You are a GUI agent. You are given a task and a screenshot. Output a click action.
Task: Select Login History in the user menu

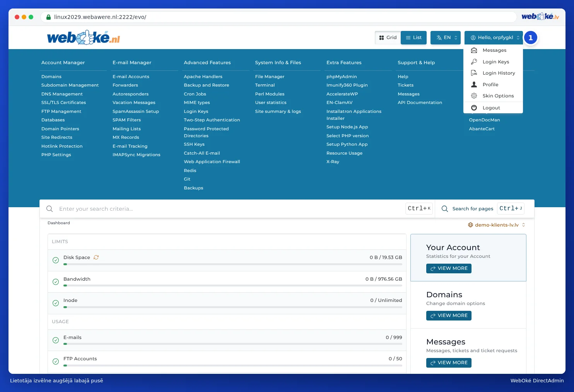pos(493,73)
